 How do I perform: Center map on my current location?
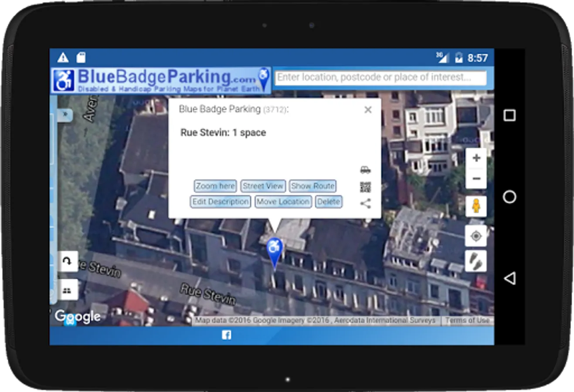click(476, 236)
